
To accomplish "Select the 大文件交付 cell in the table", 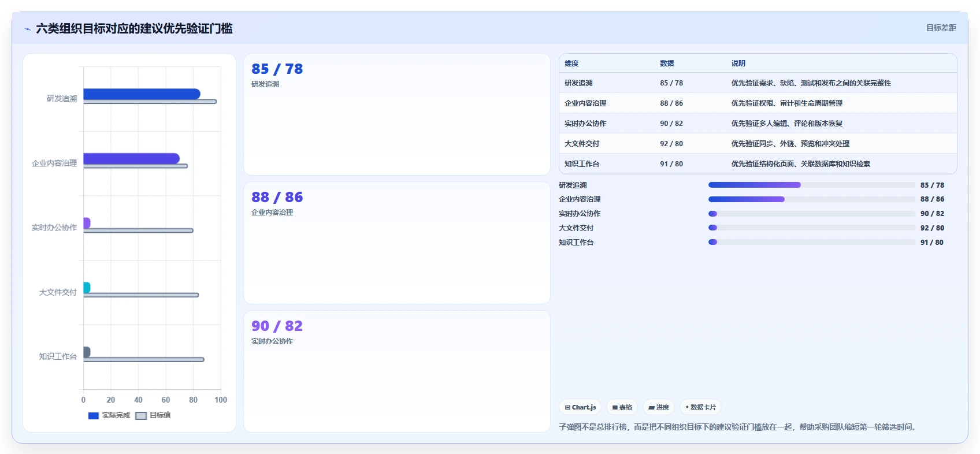I will [x=582, y=144].
